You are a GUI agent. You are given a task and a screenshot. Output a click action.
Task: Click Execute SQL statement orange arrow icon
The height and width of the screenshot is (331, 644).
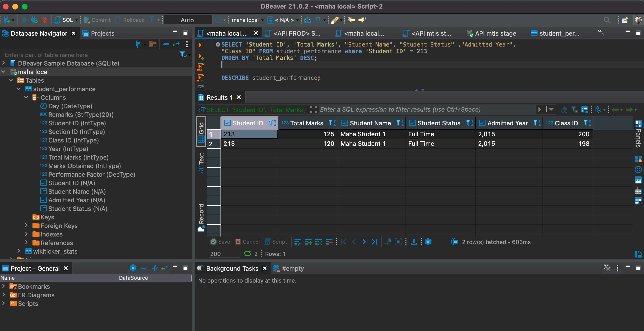[x=200, y=45]
